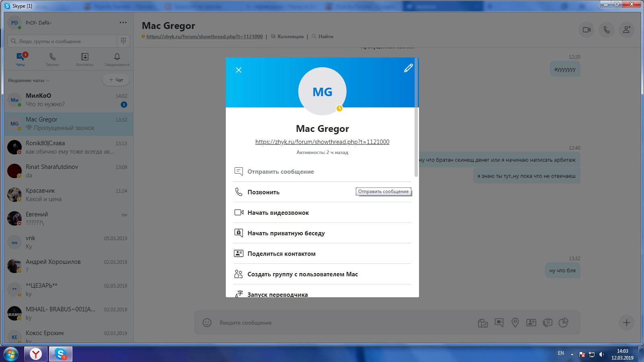Viewport: 644px width, 362px height.
Task: Start audio call from header phone icon
Action: tap(607, 30)
